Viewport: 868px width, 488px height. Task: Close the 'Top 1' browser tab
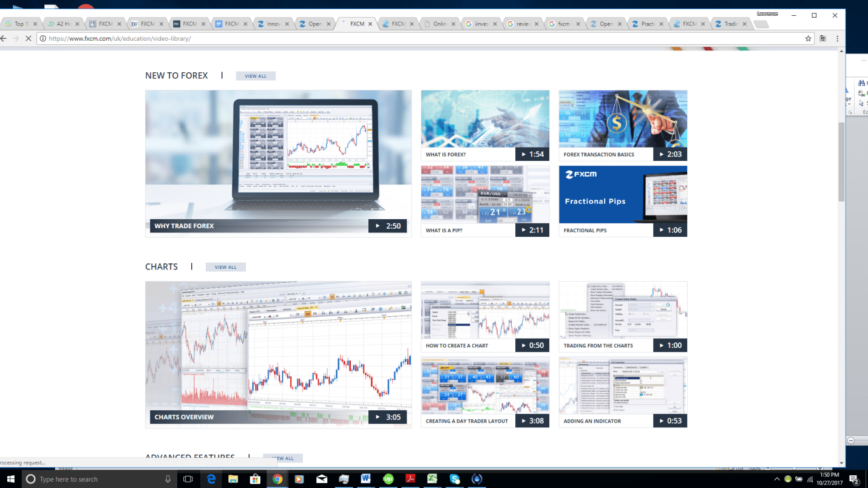coord(35,24)
